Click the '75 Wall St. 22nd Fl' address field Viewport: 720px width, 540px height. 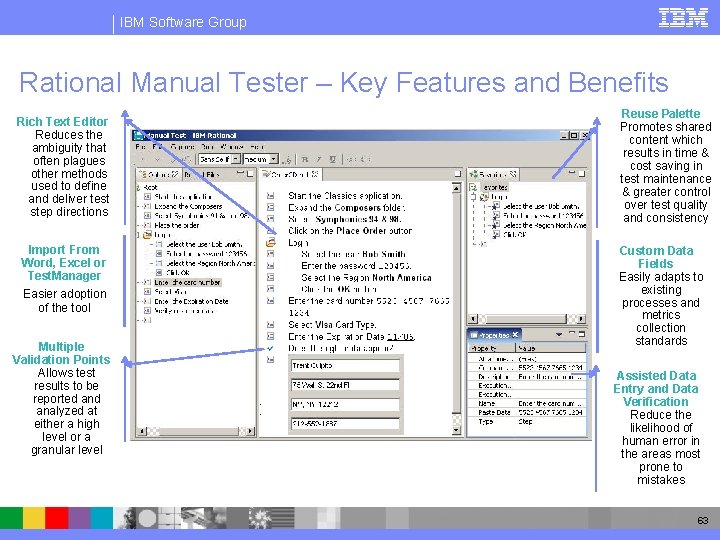(345, 385)
